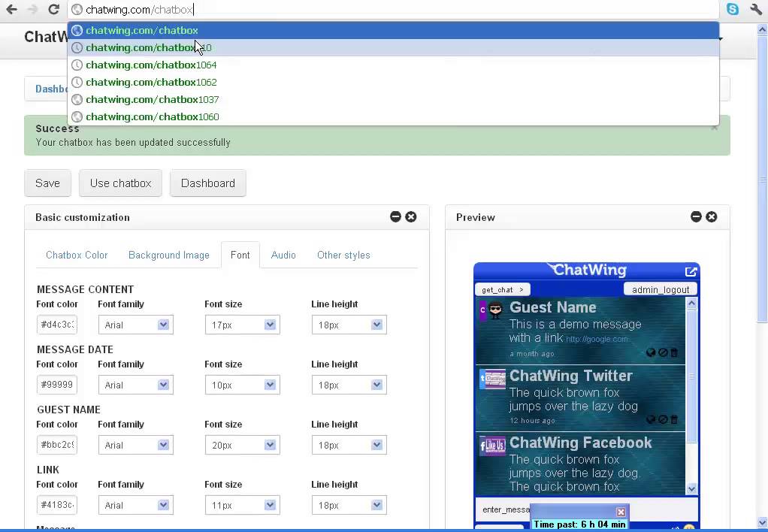The height and width of the screenshot is (532, 768).
Task: Open Link font family dropdown
Action: click(x=136, y=505)
